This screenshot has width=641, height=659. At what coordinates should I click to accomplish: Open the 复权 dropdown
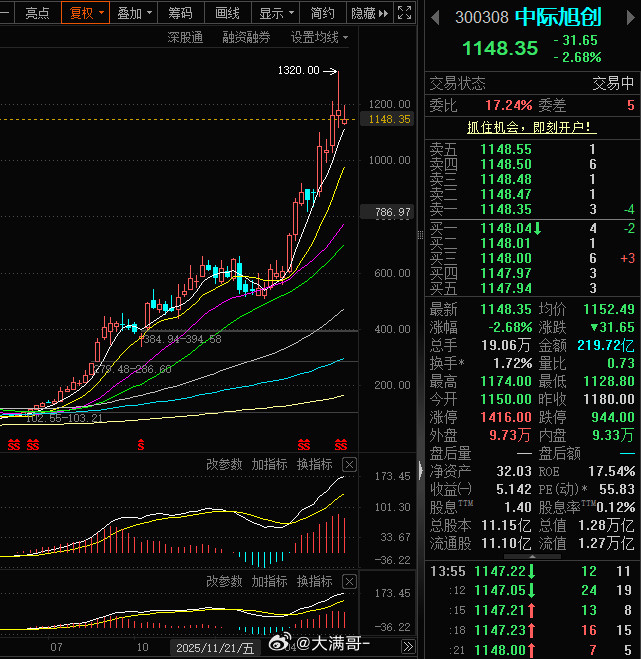[85, 13]
